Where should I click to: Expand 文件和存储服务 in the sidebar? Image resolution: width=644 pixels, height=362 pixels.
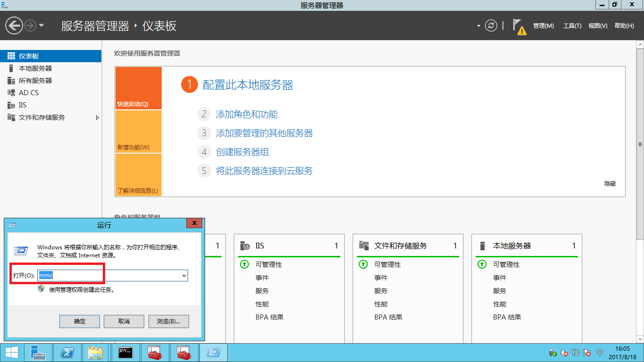click(98, 117)
